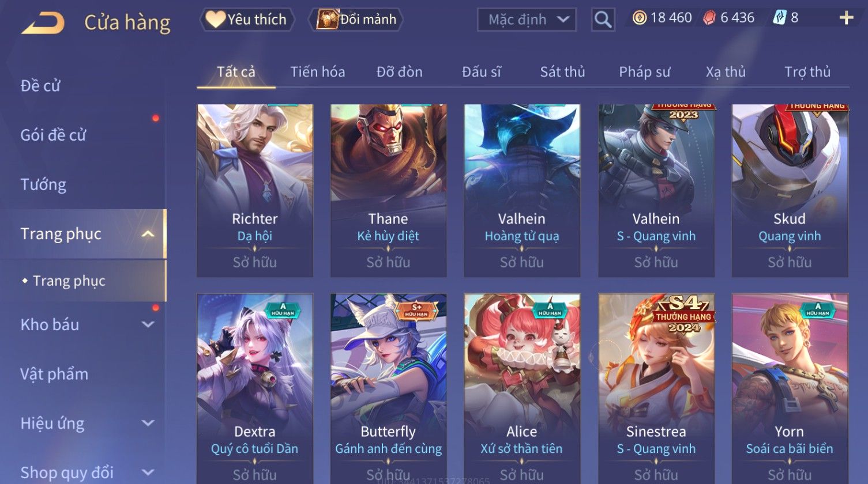Tap the heart icon in Yêu thích
868x484 pixels.
pos(215,20)
